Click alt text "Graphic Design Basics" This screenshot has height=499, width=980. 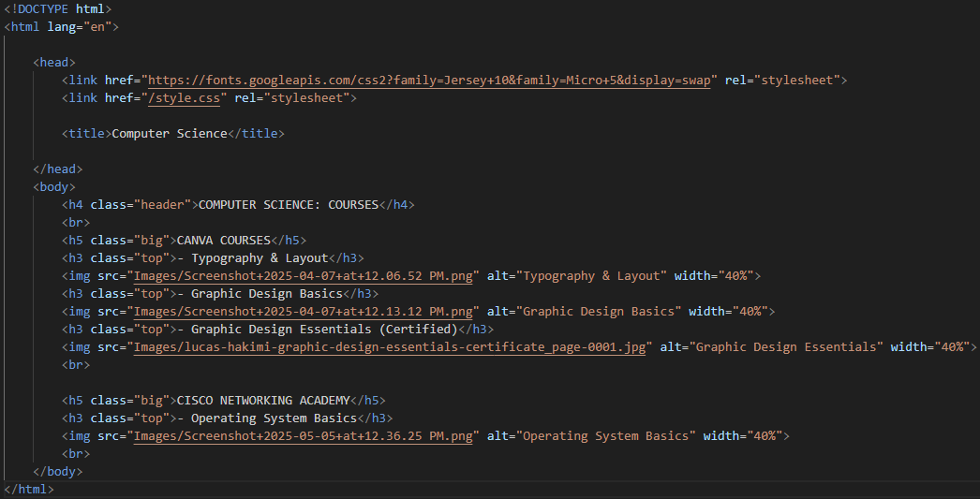pos(598,311)
